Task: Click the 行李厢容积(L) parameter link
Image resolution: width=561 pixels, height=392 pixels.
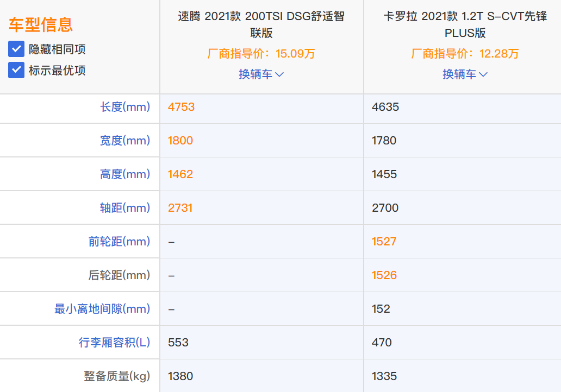Action: [x=114, y=343]
